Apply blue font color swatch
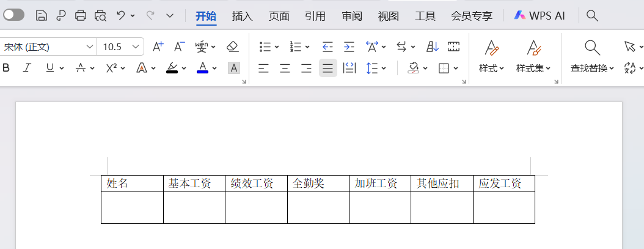Image resolution: width=644 pixels, height=249 pixels. coord(202,68)
